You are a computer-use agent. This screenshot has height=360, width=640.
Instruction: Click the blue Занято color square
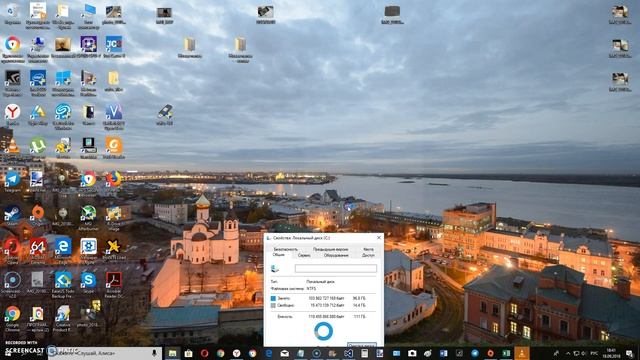273,298
